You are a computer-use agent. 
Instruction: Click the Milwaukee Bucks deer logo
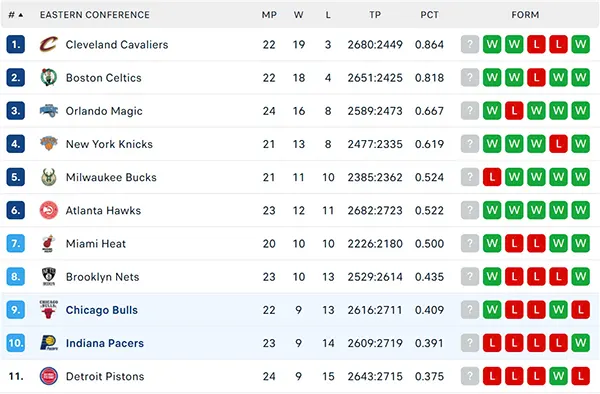(49, 177)
